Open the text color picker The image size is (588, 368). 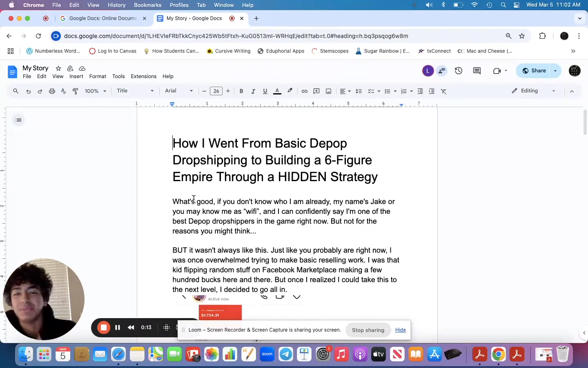coord(277,91)
